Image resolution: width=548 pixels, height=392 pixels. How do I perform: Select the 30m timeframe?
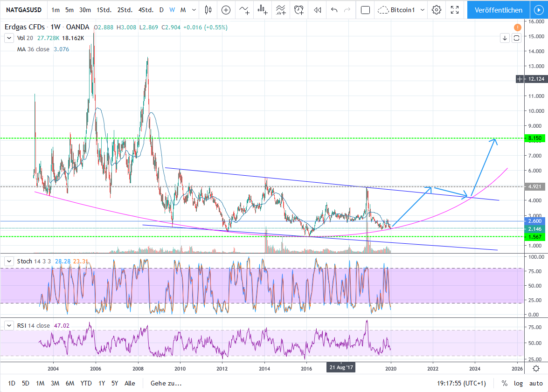(x=85, y=10)
